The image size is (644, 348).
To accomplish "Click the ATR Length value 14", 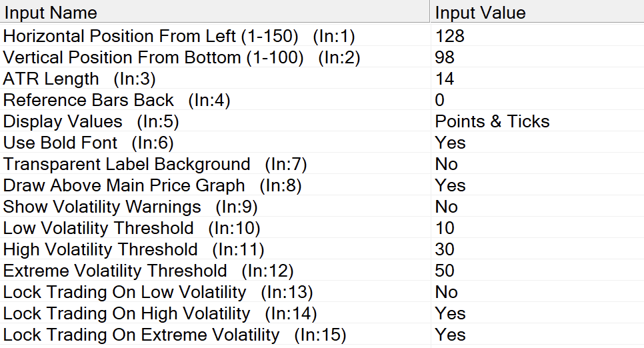I will [x=445, y=79].
